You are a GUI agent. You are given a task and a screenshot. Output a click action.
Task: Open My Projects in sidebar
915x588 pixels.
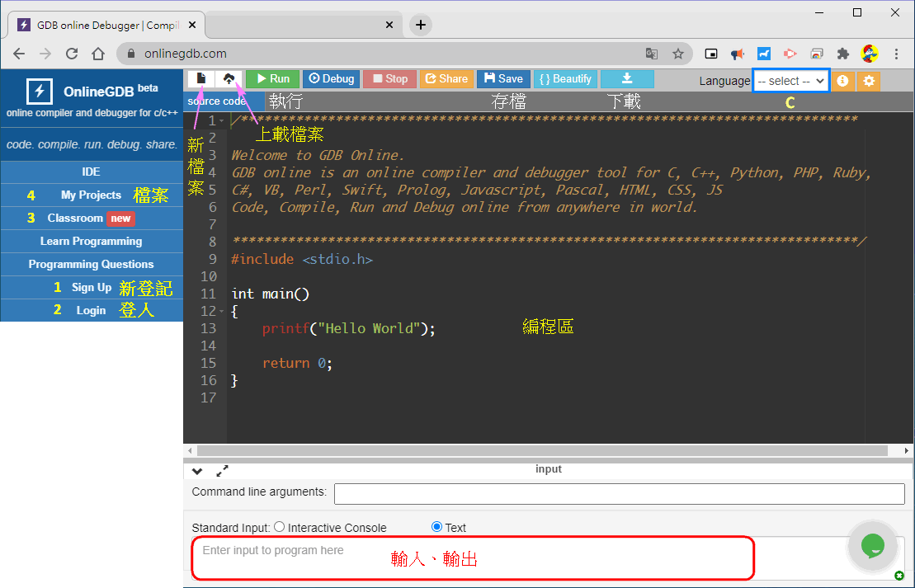(91, 195)
